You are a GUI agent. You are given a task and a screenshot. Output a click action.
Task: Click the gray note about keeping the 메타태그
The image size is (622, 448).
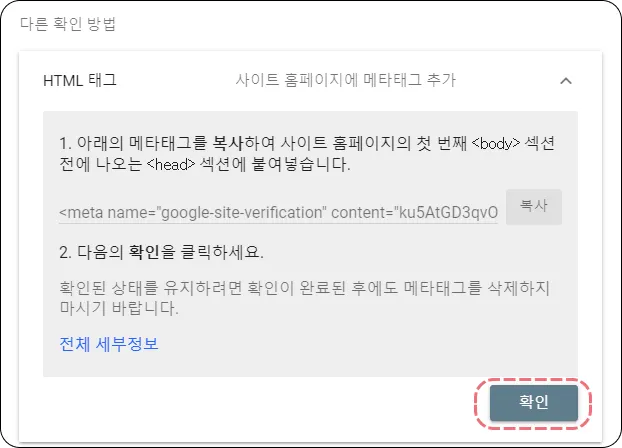304,298
